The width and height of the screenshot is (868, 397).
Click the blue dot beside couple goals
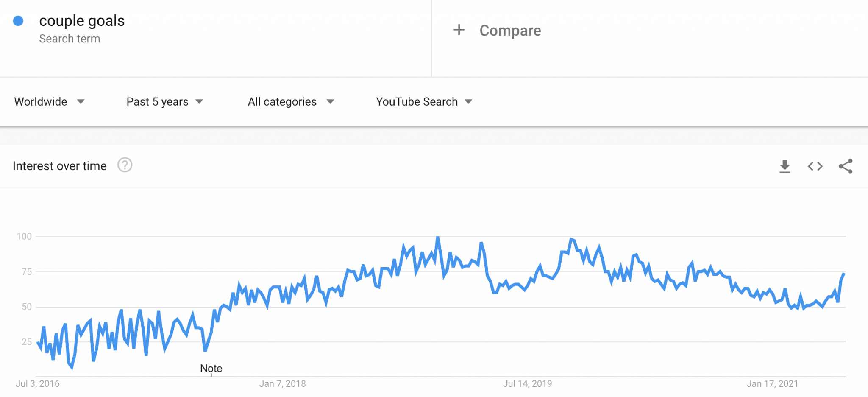18,20
